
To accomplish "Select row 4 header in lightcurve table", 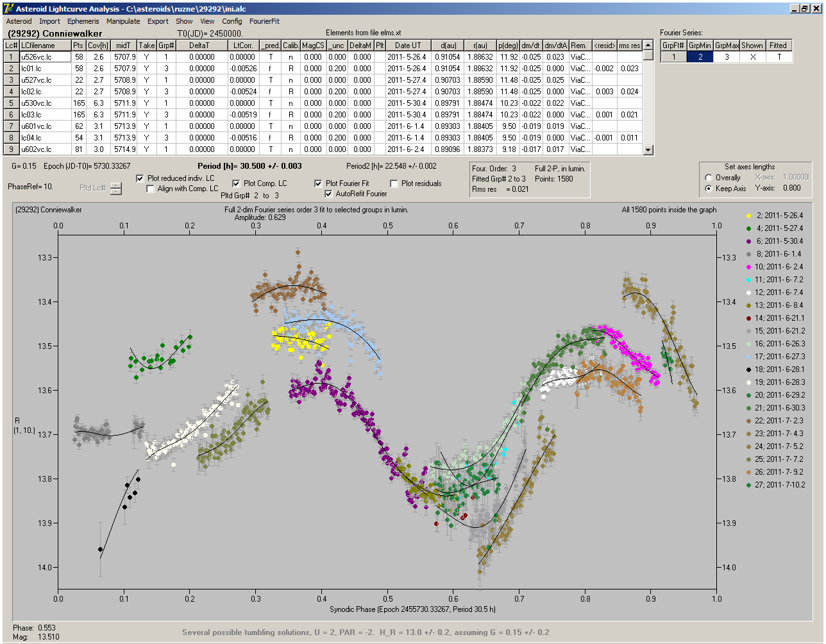I will pyautogui.click(x=12, y=92).
